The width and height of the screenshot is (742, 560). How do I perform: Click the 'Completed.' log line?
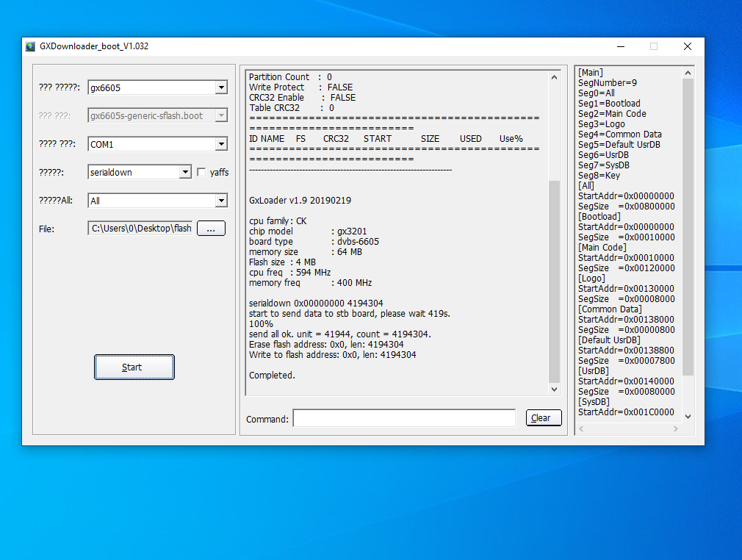(x=272, y=376)
